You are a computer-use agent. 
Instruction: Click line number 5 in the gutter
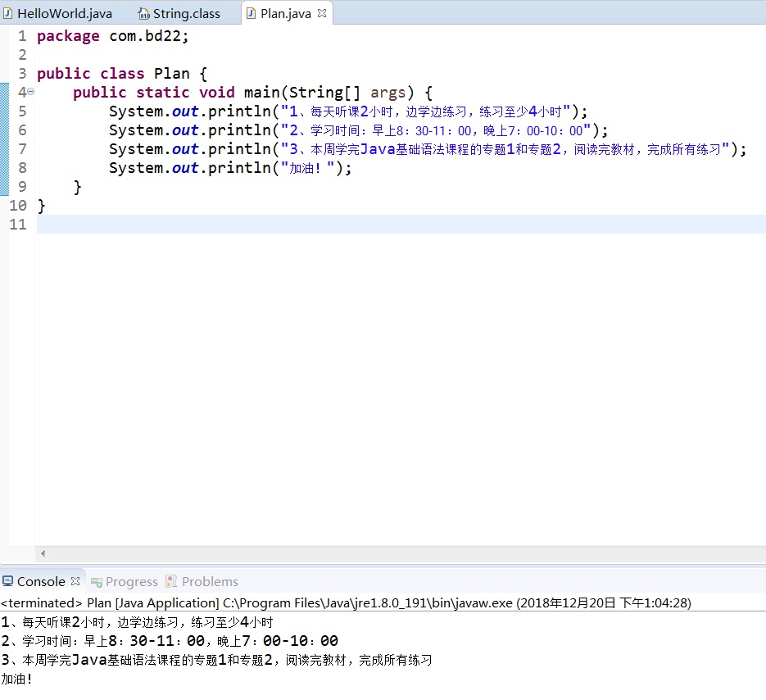(22, 111)
